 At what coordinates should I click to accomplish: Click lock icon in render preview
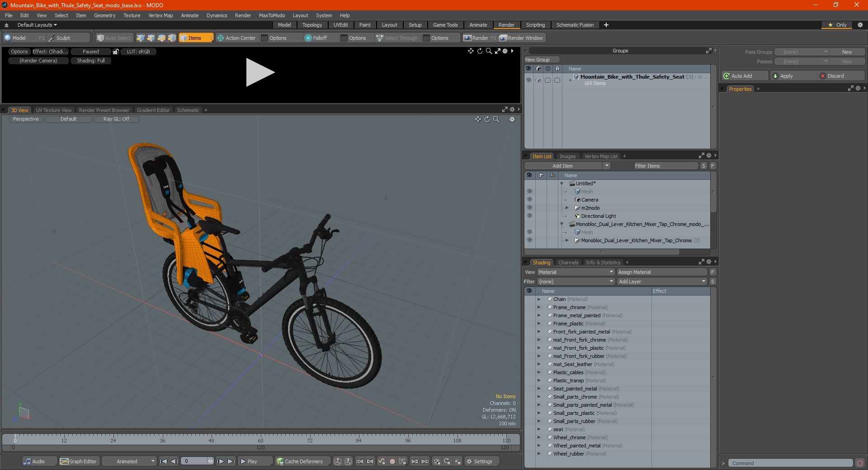[x=116, y=52]
